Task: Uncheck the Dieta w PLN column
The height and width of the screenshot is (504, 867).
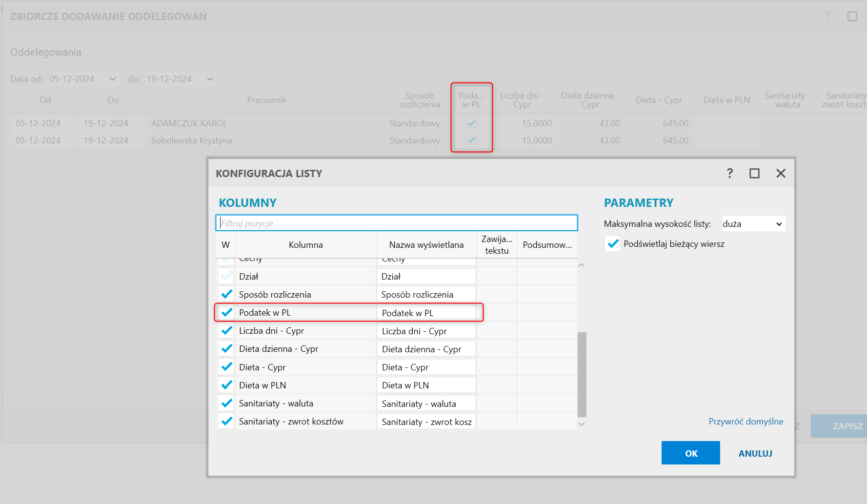Action: tap(226, 385)
